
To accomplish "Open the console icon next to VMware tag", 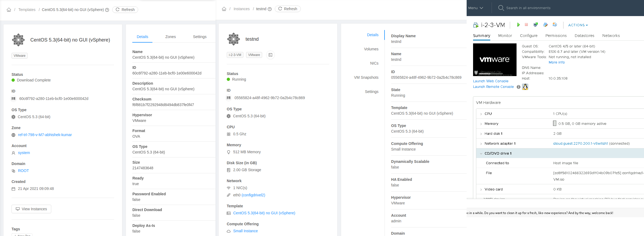I will click(270, 55).
